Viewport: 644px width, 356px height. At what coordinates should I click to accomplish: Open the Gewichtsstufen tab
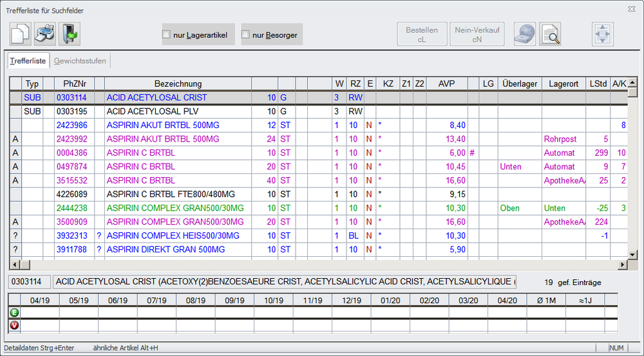80,61
